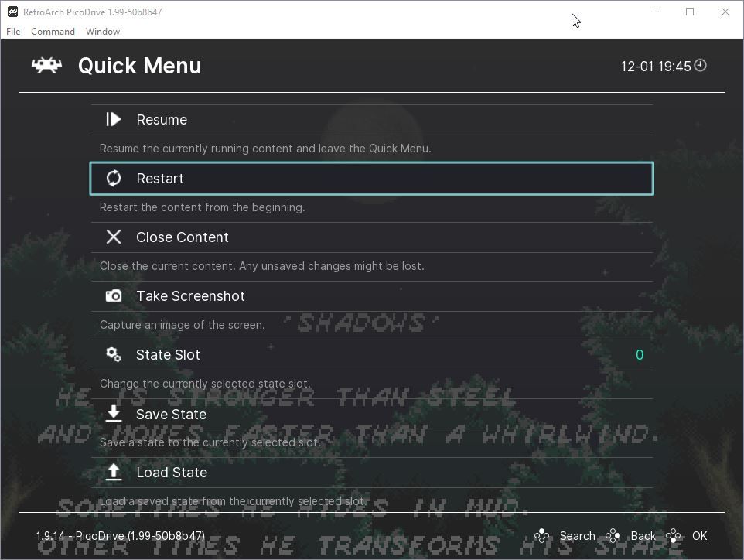Open the Window menu
Viewport: 744px width, 560px height.
pyautogui.click(x=103, y=31)
